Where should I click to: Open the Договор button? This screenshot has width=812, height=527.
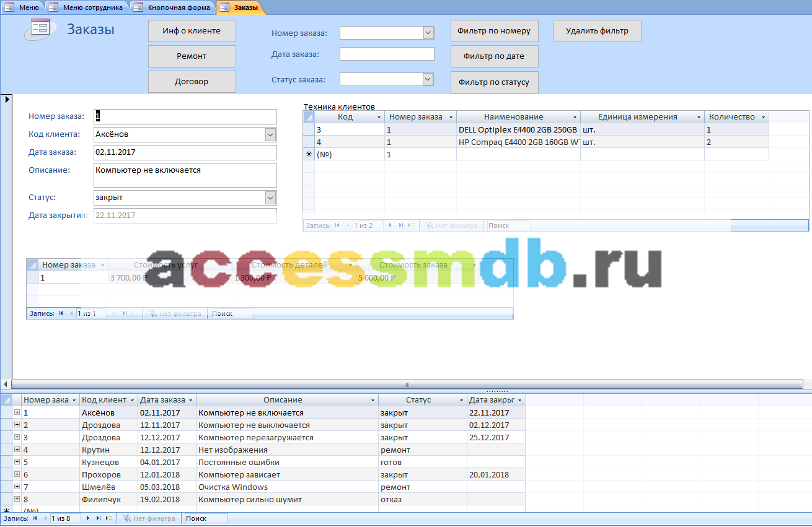tap(192, 82)
